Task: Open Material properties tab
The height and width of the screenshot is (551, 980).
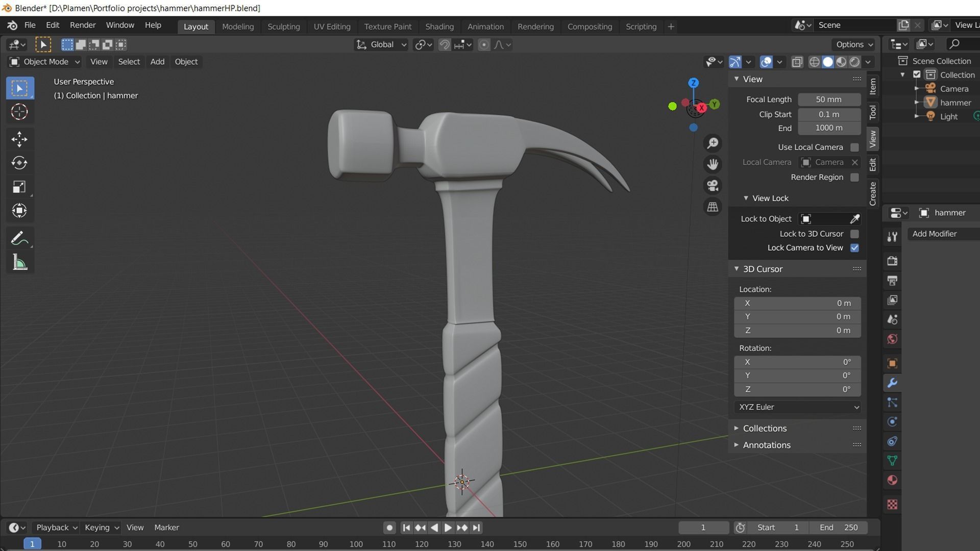Action: coord(892,480)
